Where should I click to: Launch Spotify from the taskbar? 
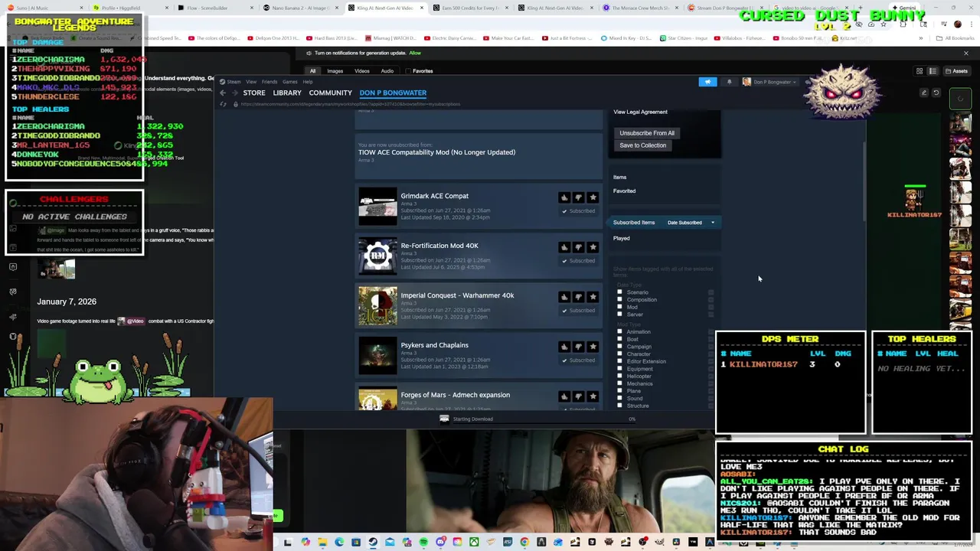tap(423, 543)
